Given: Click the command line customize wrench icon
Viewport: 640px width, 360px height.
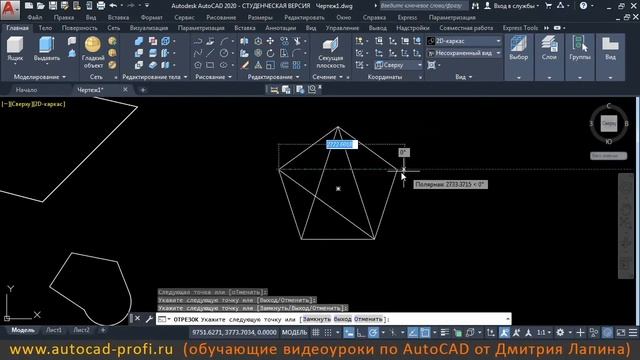Looking at the screenshot, I should pyautogui.click(x=149, y=319).
